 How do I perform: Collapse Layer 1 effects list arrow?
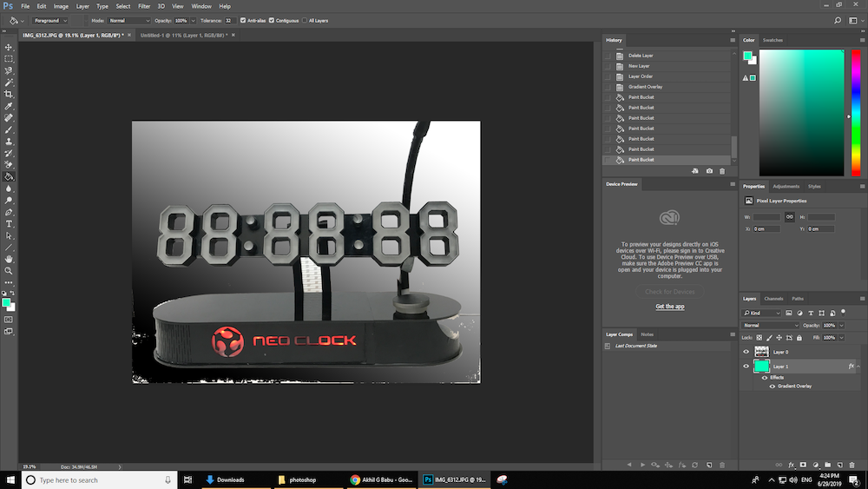tap(858, 366)
